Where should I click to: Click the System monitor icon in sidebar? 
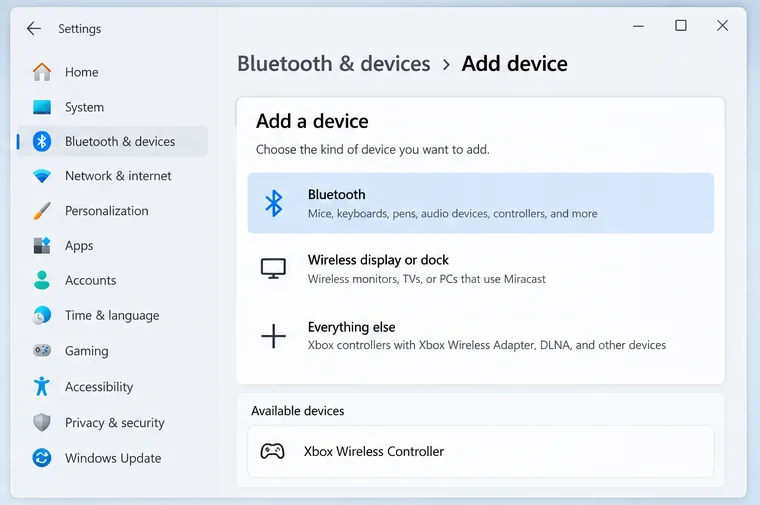tap(42, 107)
